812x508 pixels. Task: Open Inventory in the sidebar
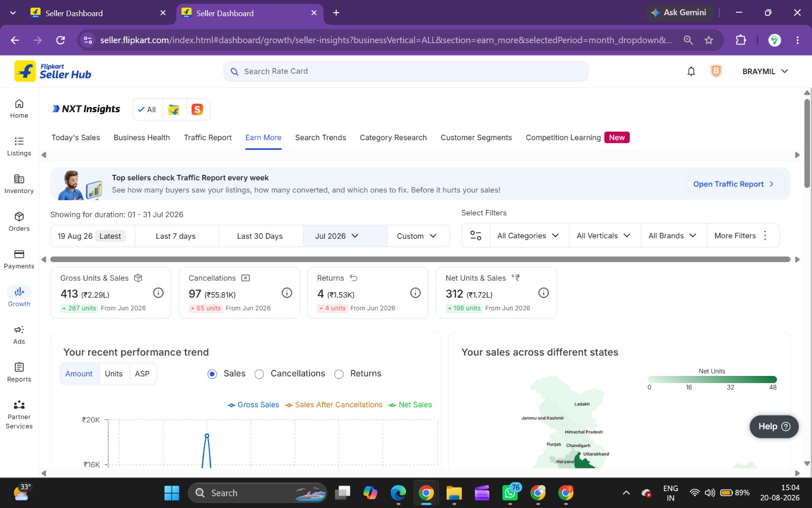click(x=19, y=184)
